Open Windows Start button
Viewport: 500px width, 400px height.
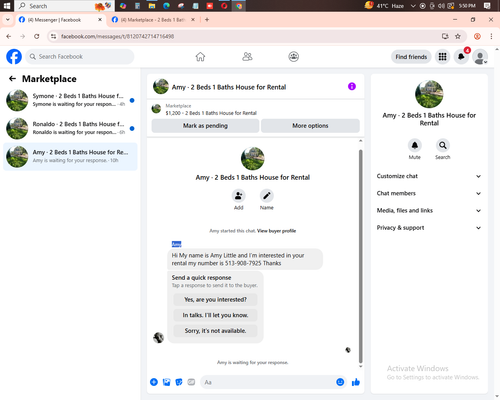(x=7, y=6)
